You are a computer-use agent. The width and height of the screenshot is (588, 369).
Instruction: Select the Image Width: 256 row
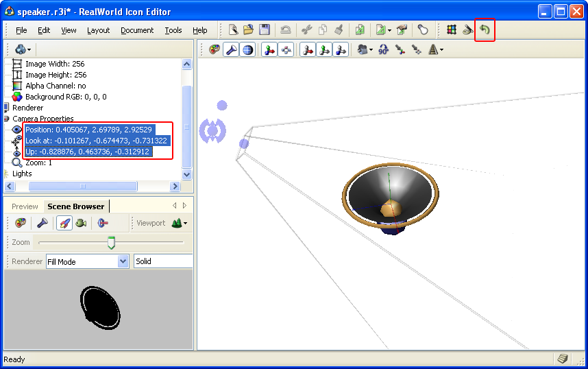pos(55,64)
